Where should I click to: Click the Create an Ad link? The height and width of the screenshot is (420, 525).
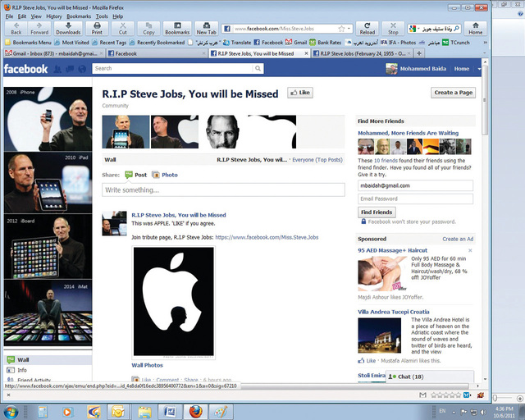[458, 239]
